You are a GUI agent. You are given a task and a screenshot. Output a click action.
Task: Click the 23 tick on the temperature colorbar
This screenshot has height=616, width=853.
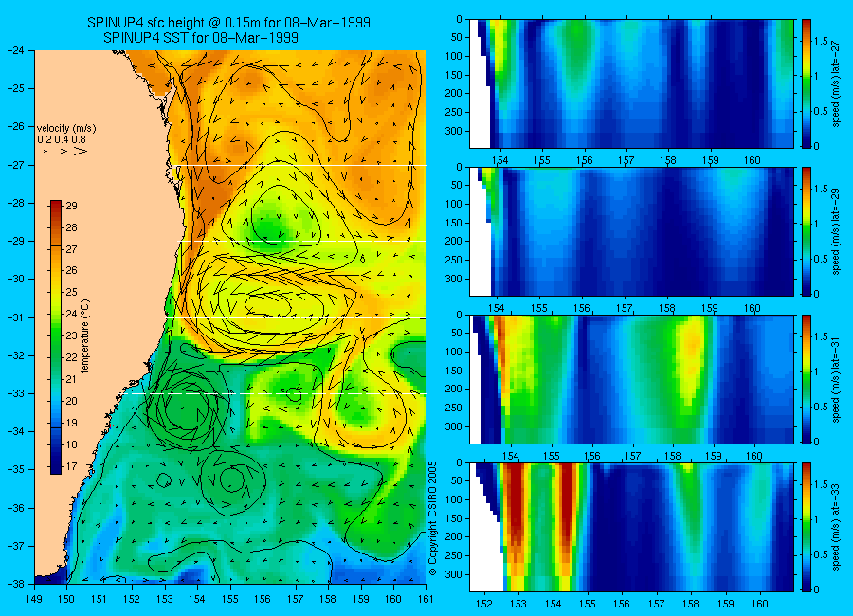tap(71, 335)
